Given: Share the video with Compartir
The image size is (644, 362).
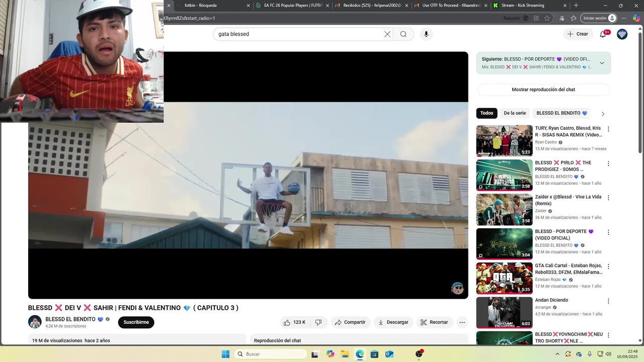Looking at the screenshot, I should (x=350, y=322).
